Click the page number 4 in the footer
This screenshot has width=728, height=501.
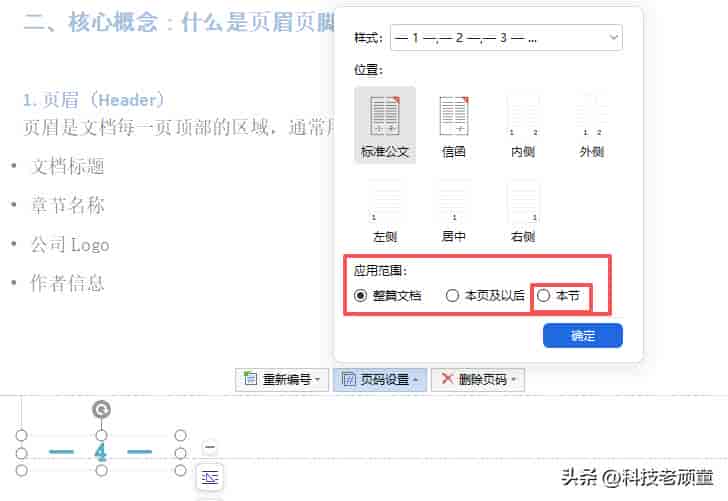[101, 452]
